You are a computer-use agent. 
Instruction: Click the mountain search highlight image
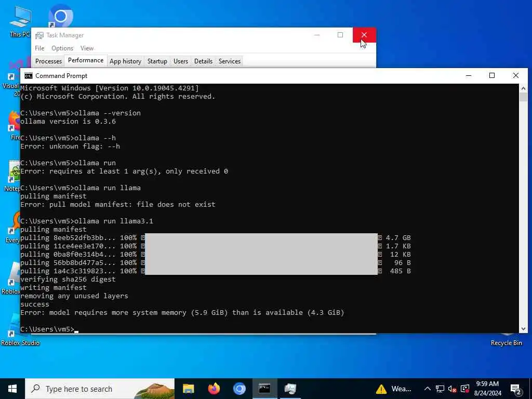[154, 390]
